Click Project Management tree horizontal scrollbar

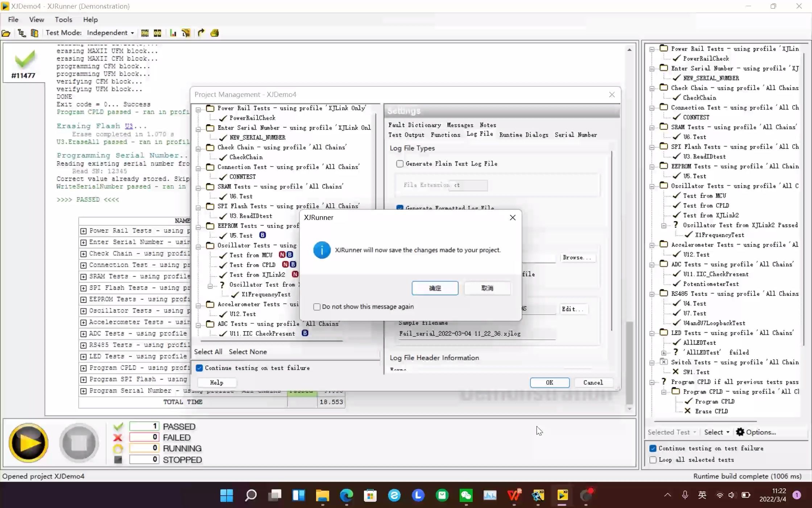pyautogui.click(x=272, y=341)
